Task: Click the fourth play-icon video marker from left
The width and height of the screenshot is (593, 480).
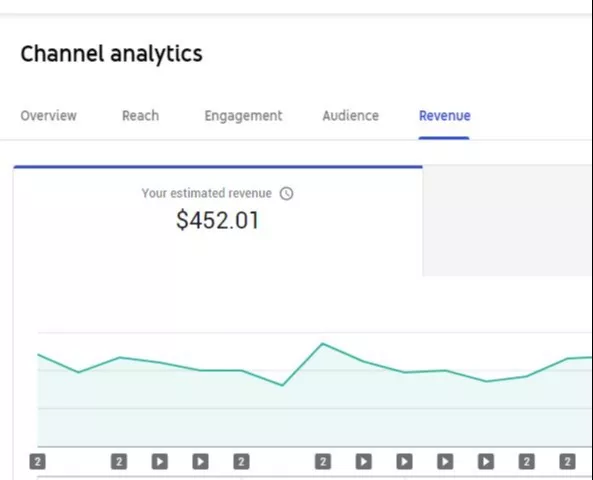Action: pyautogui.click(x=404, y=461)
